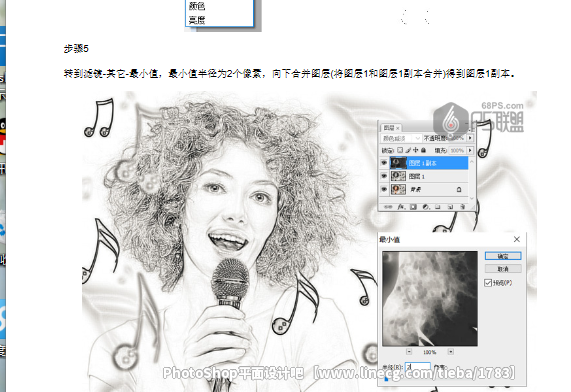This screenshot has height=392, width=571.
Task: Close the 最小值 dialog
Action: (517, 239)
